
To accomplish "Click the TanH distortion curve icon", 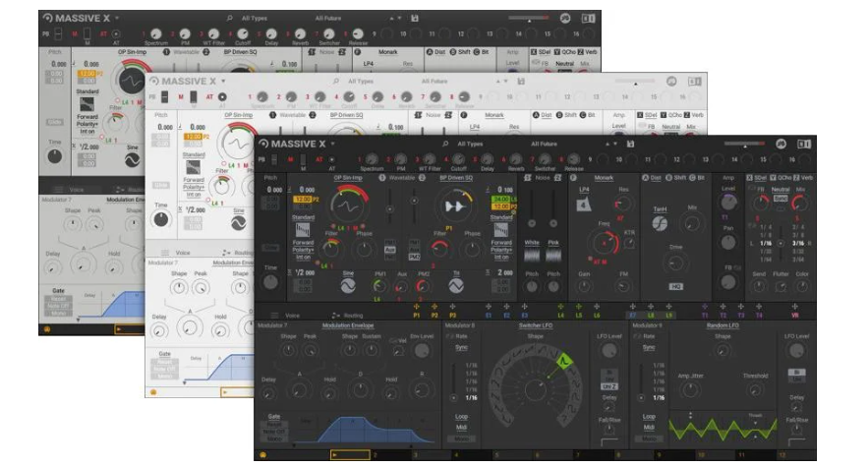I will [x=660, y=223].
